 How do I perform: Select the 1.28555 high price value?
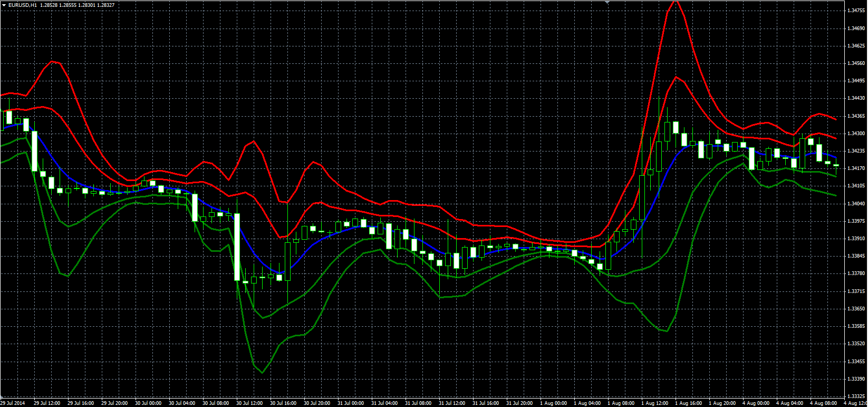(x=68, y=5)
